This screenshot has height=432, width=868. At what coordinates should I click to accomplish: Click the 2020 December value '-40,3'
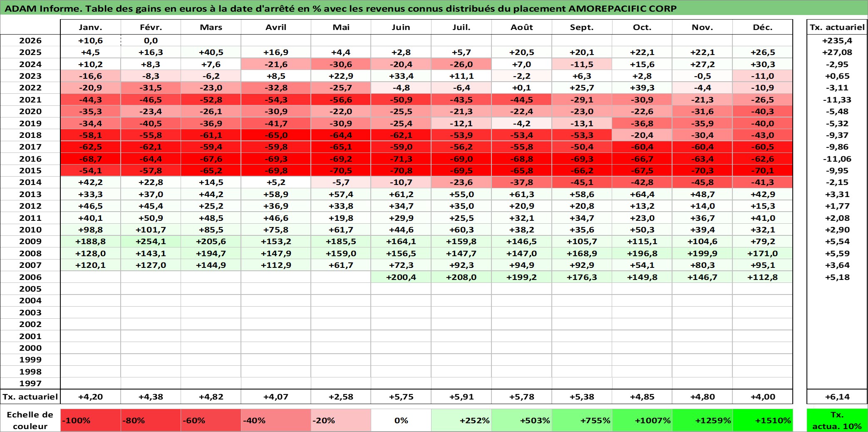(x=763, y=111)
